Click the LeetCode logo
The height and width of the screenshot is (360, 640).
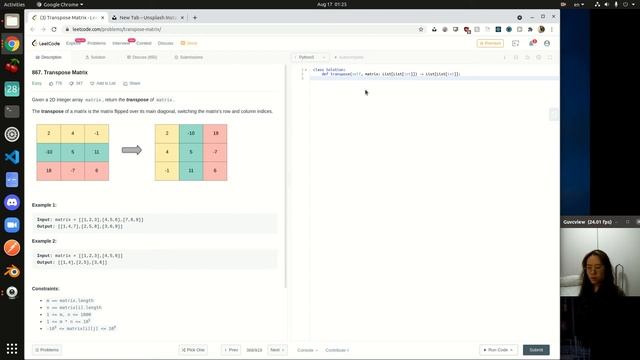(x=46, y=43)
